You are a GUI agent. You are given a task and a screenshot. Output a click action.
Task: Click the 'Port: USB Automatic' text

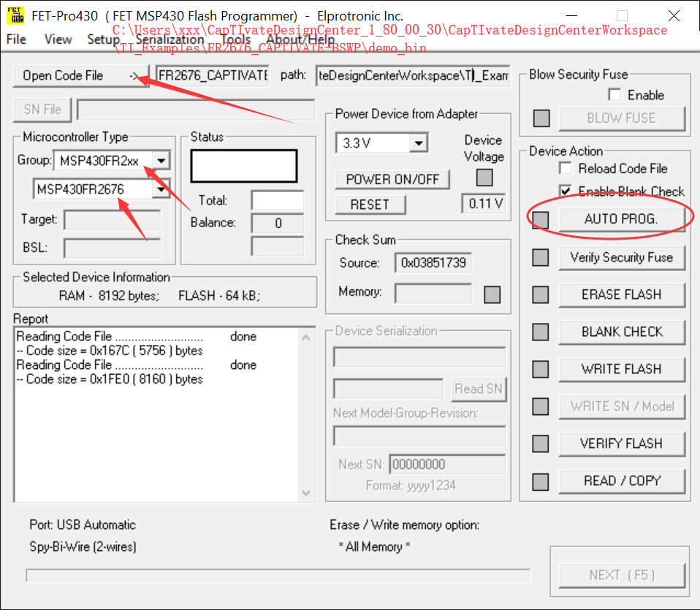[83, 525]
